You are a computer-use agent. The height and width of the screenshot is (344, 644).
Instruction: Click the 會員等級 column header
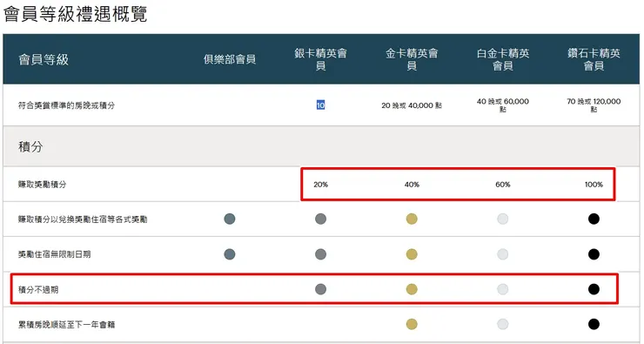(x=44, y=59)
